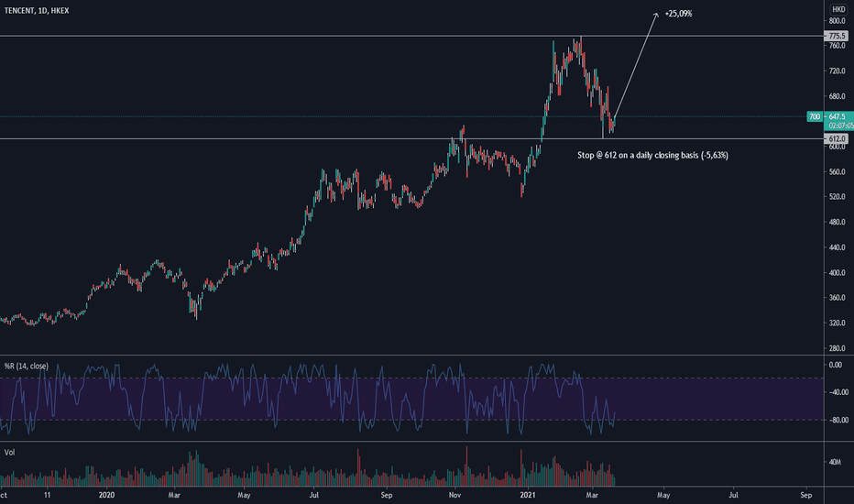
Task: Click the 320.0 price axis label
Action: tap(838, 323)
